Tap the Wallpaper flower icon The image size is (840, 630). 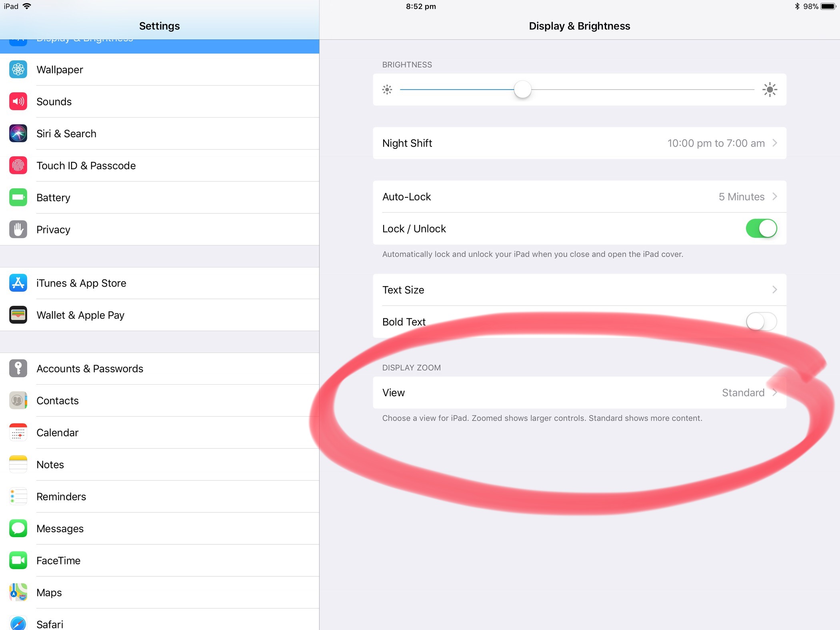click(x=18, y=70)
